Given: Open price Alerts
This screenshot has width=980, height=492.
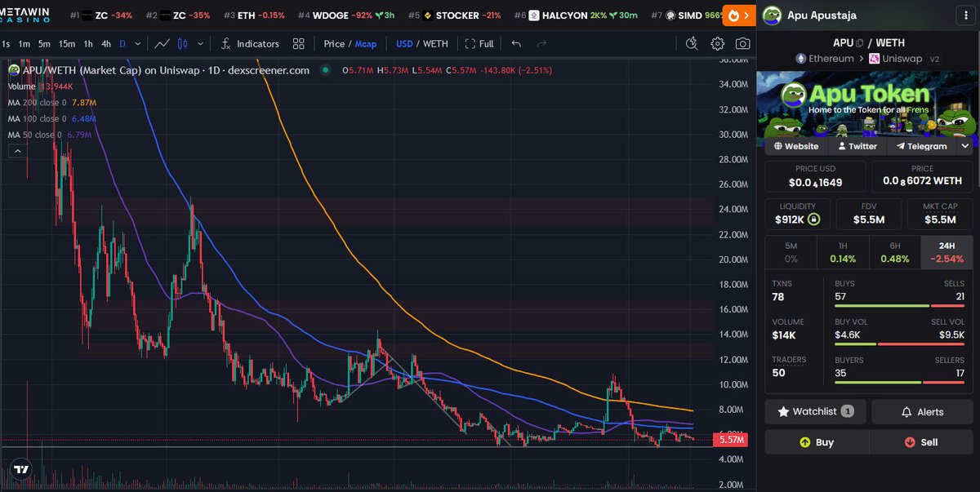Looking at the screenshot, I should pyautogui.click(x=923, y=411).
